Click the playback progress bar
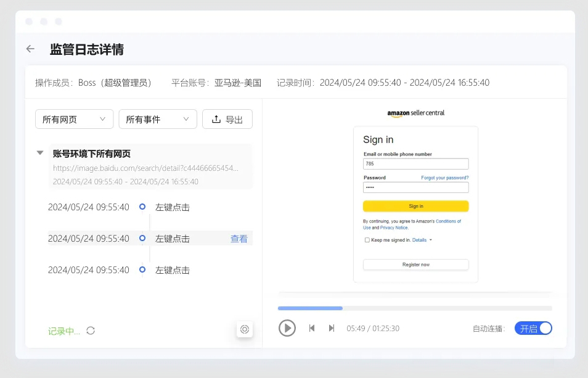The width and height of the screenshot is (588, 378). pyautogui.click(x=414, y=308)
